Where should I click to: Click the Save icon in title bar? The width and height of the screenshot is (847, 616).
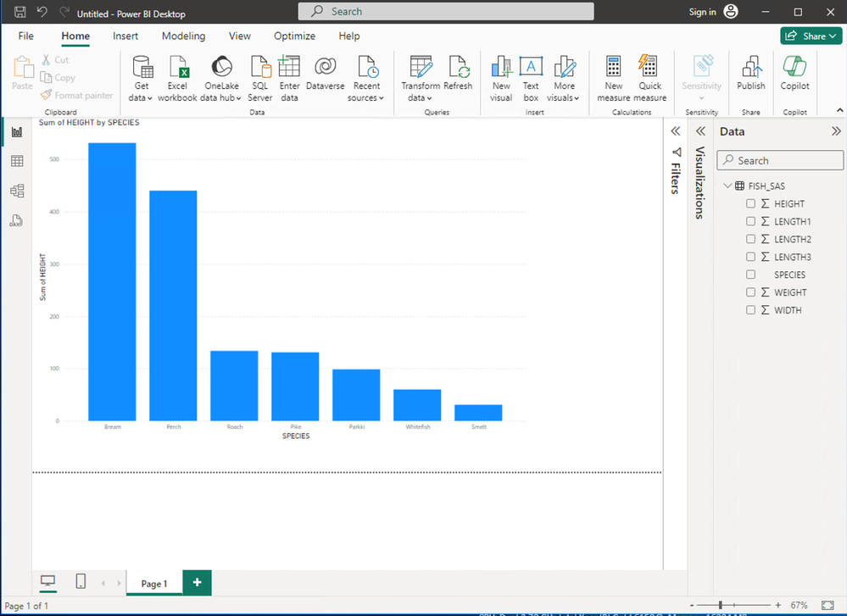(x=20, y=12)
